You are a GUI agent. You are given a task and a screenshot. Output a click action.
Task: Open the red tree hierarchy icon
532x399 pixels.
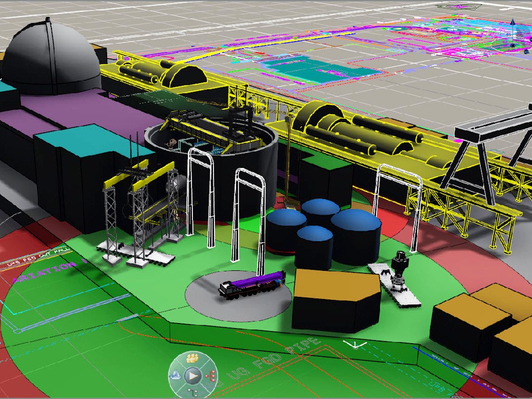211,375
